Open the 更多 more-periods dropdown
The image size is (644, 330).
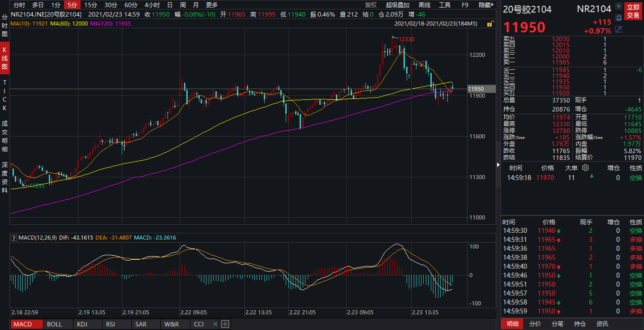click(212, 5)
